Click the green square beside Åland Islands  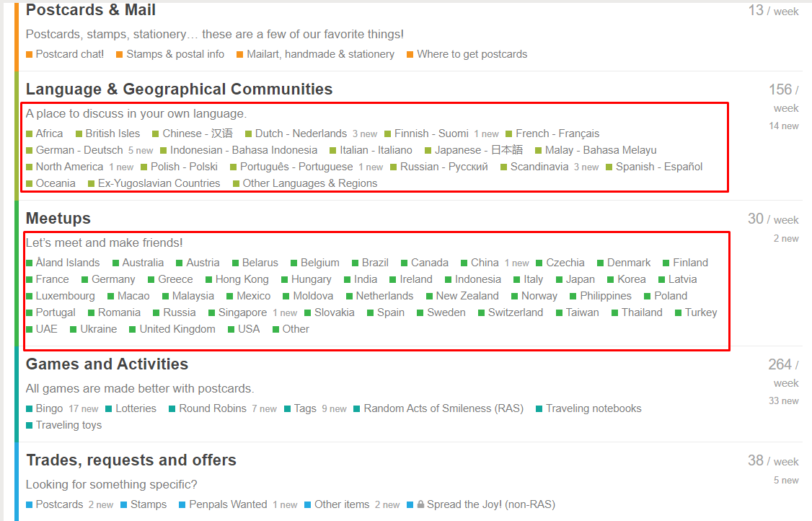tap(29, 263)
